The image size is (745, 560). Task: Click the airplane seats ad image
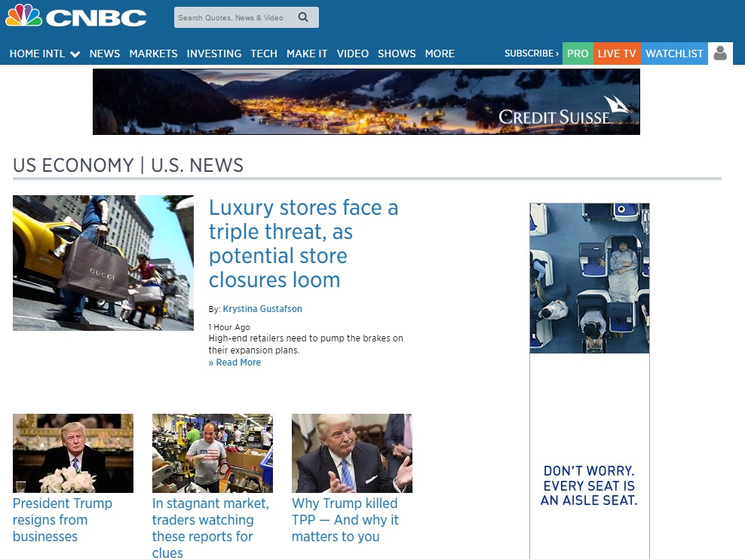pos(590,278)
